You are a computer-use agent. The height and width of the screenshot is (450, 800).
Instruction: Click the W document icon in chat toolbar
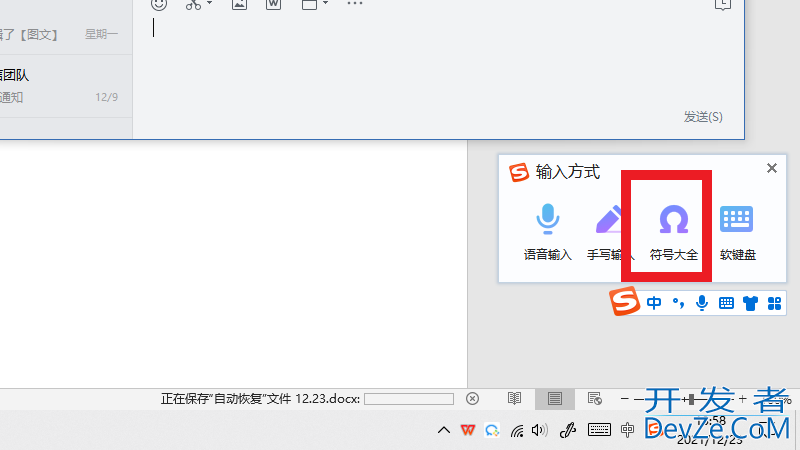click(x=273, y=4)
